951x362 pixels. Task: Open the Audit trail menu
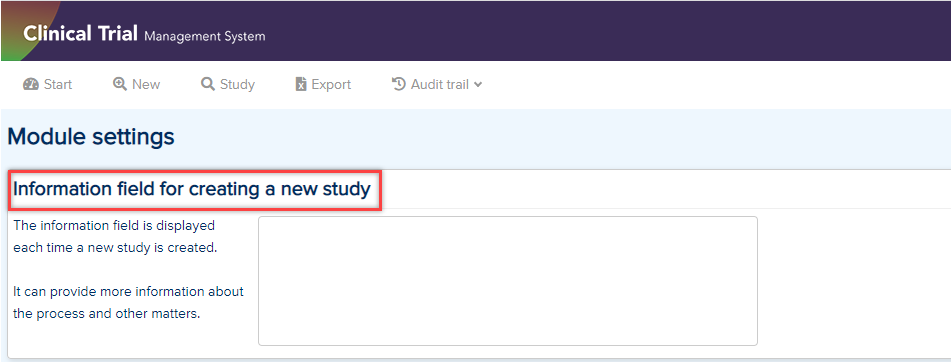437,84
